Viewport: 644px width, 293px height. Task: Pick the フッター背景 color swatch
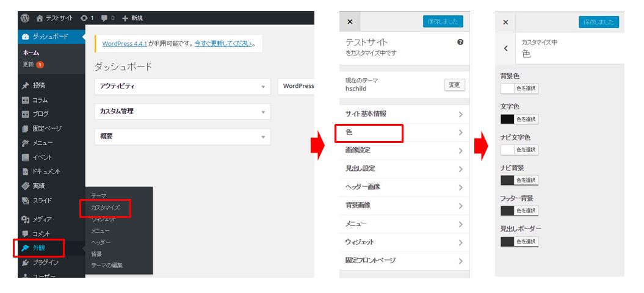tap(507, 211)
